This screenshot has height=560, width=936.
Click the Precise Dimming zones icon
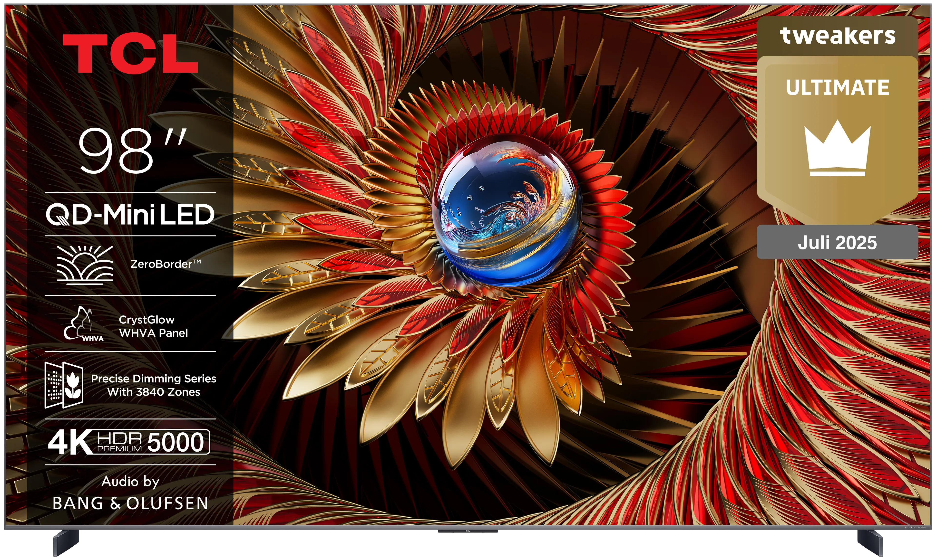(64, 385)
